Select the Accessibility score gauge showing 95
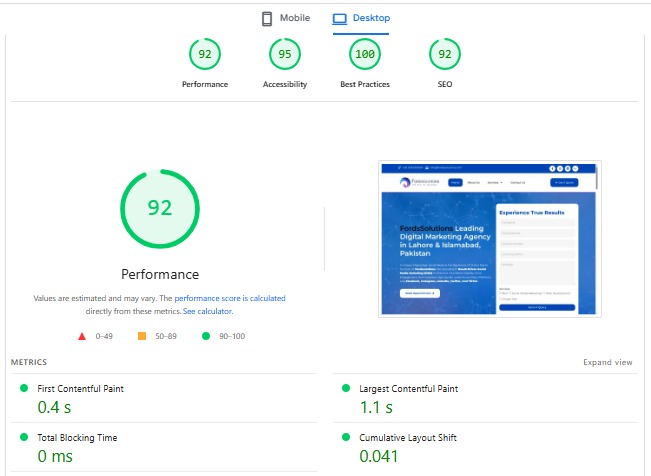The image size is (651, 476). 285,54
